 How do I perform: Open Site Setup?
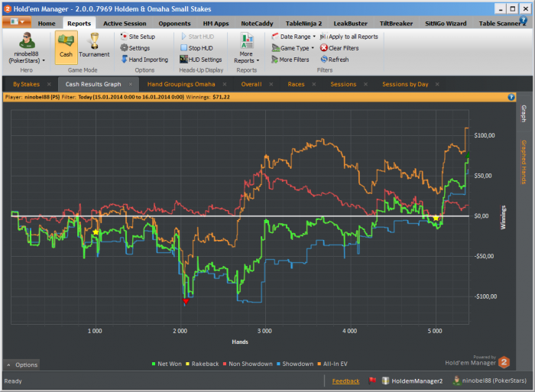(138, 37)
